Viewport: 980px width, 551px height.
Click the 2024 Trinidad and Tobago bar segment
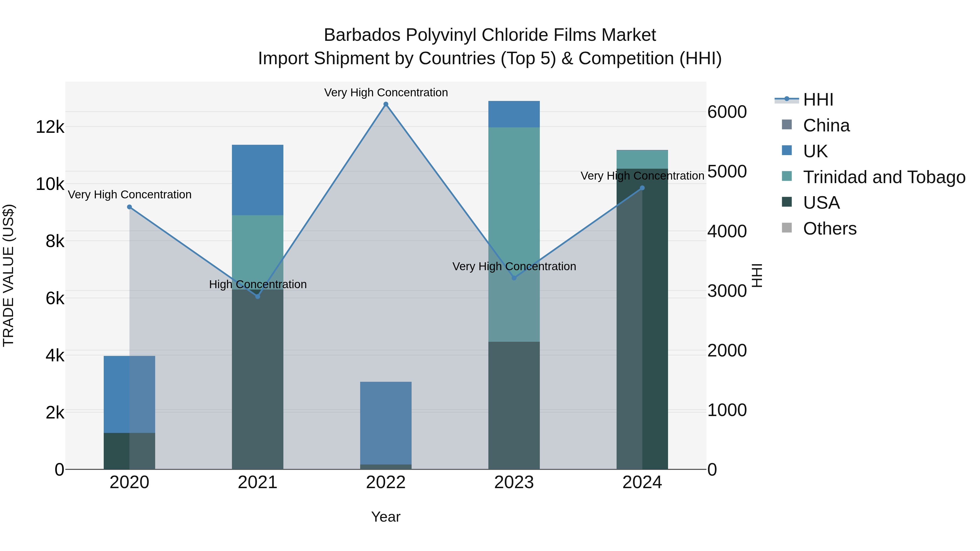click(x=642, y=160)
